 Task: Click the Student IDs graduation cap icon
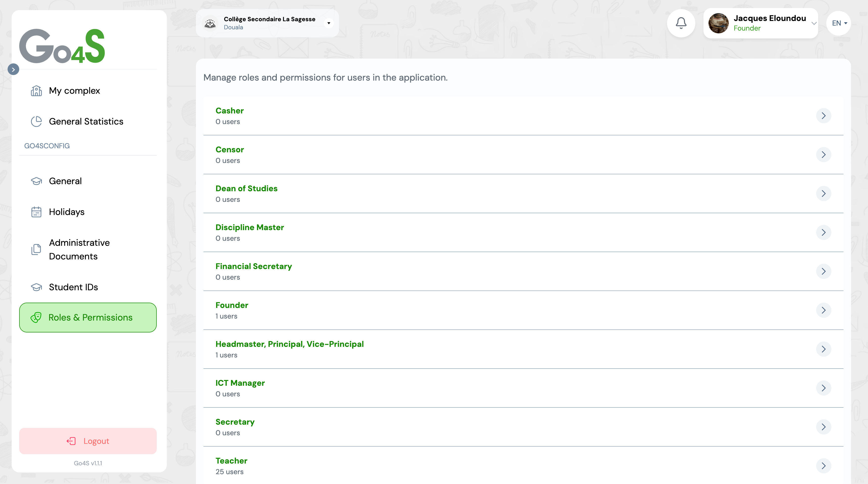click(36, 287)
